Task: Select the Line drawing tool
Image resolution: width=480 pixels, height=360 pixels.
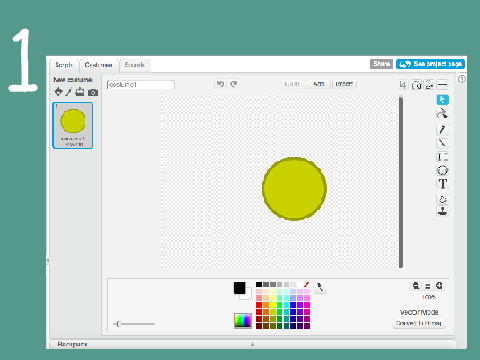Action: [442, 143]
